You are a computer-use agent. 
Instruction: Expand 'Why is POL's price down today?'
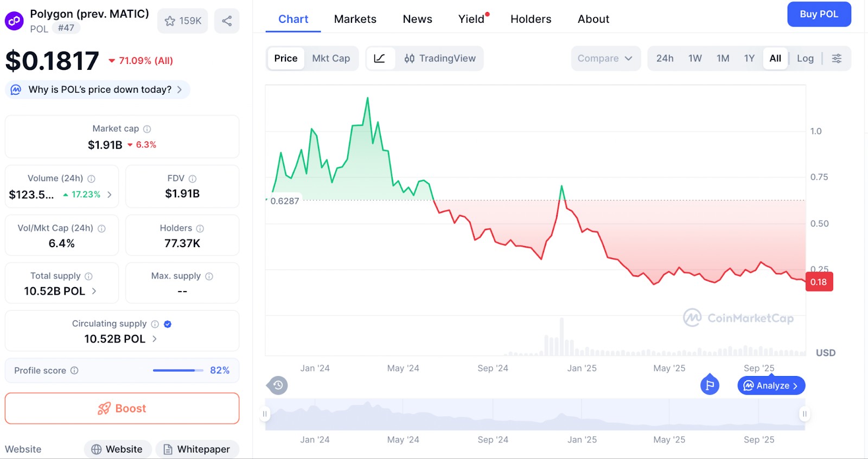98,90
